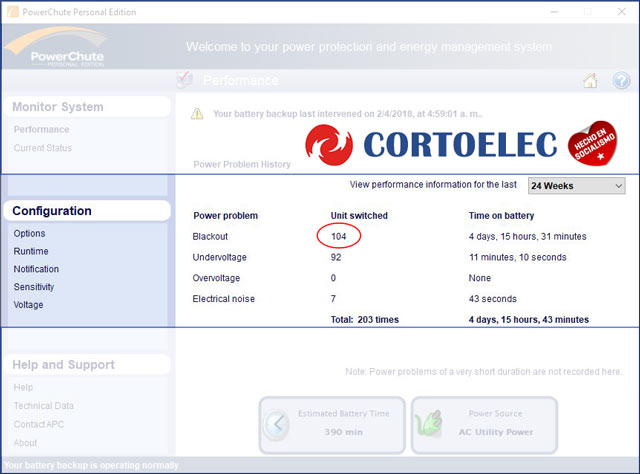Open the 24 Weeks time range dropdown
This screenshot has height=474, width=640.
pos(576,186)
